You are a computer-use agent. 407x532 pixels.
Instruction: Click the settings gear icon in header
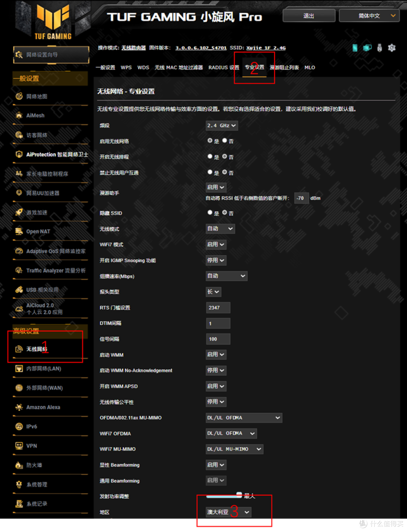pyautogui.click(x=392, y=48)
